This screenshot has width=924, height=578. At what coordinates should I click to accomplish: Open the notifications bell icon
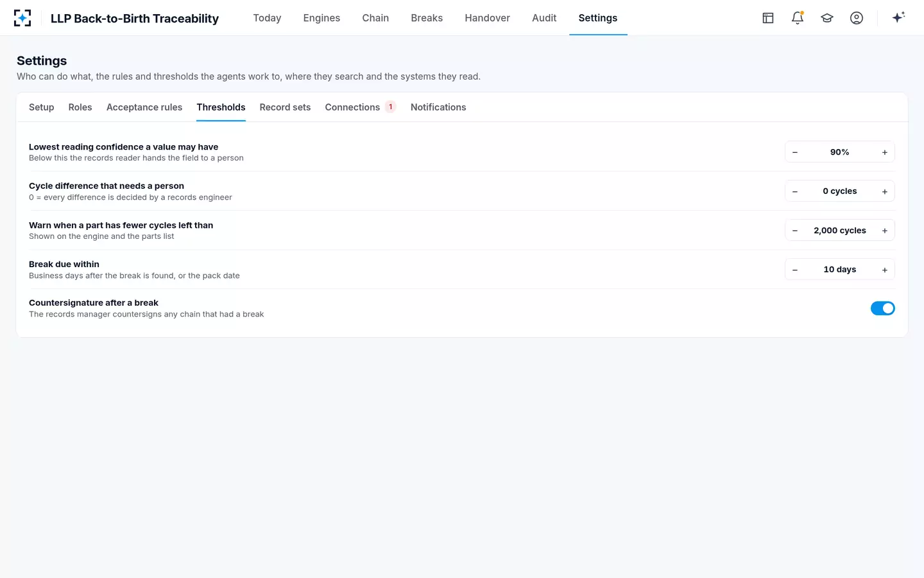tap(798, 18)
